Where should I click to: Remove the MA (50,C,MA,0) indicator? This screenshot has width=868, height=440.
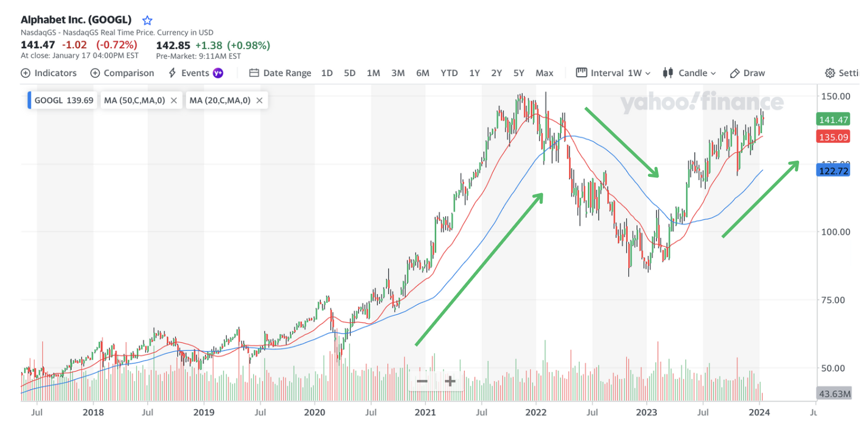click(174, 100)
